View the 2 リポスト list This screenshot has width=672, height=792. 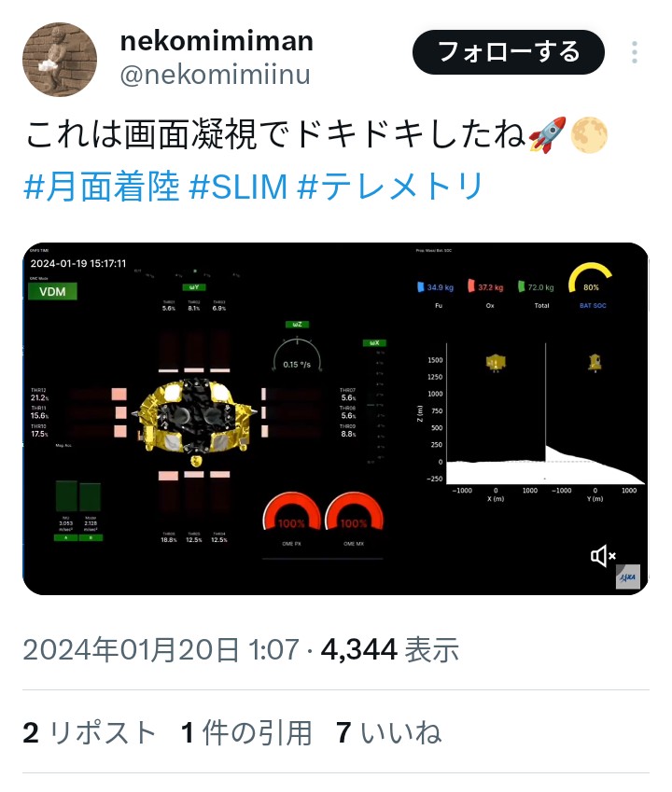pyautogui.click(x=90, y=733)
